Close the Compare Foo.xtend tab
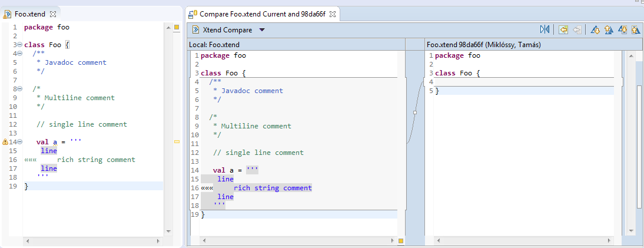The height and width of the screenshot is (248, 644). coord(333,14)
